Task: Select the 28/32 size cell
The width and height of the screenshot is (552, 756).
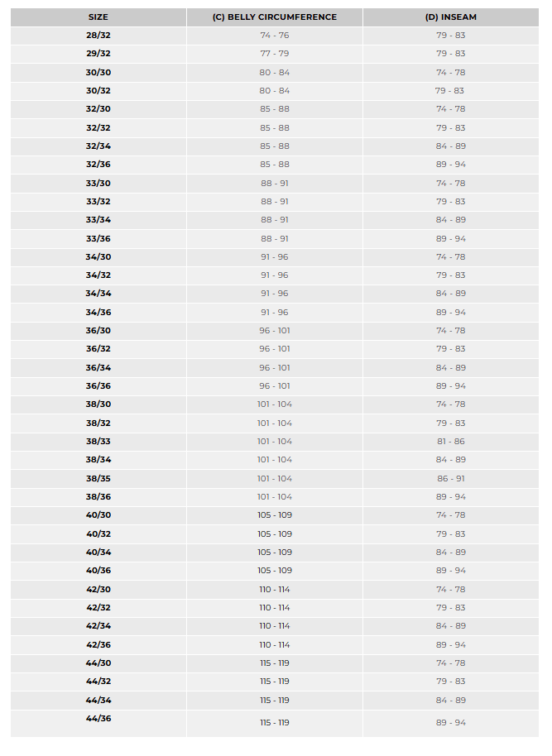Action: pyautogui.click(x=98, y=36)
